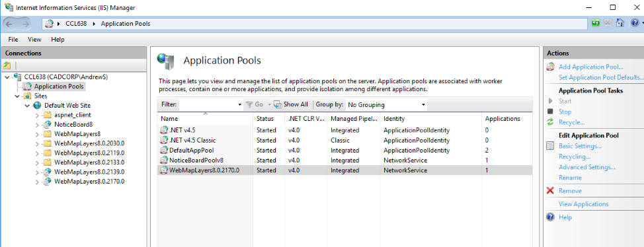Click the Back navigation arrow
This screenshot has height=247, width=644.
[x=9, y=24]
